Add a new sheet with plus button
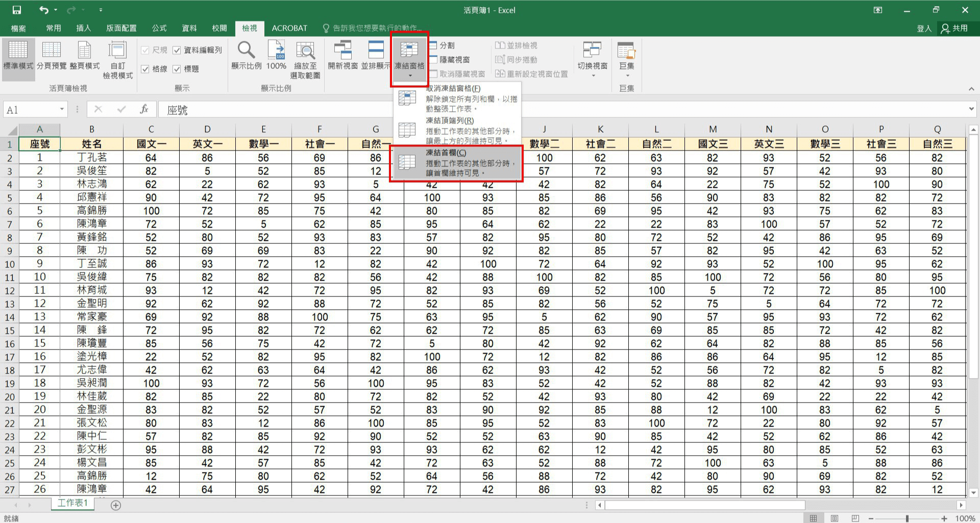980x523 pixels. [x=116, y=505]
